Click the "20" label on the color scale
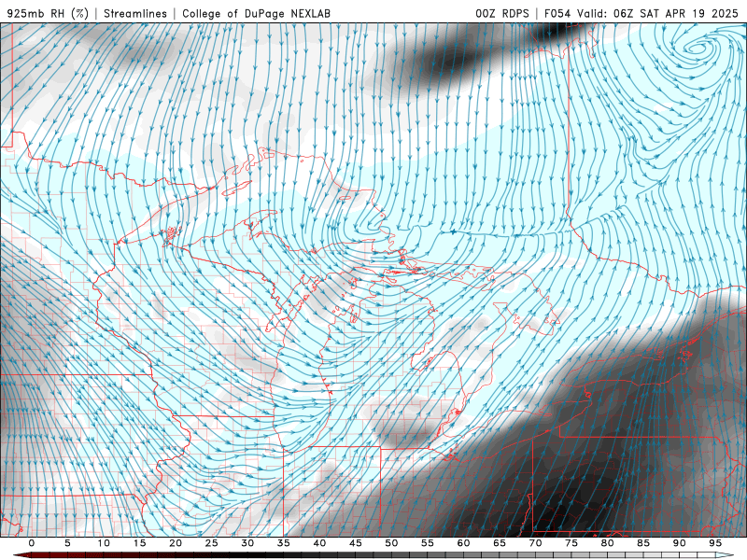Image resolution: width=747 pixels, height=560 pixels. tap(176, 543)
